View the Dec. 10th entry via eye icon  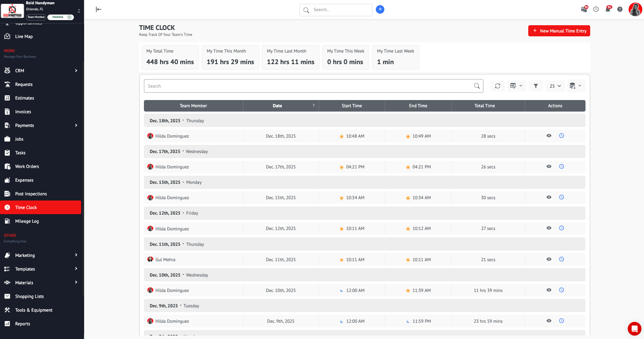point(549,290)
